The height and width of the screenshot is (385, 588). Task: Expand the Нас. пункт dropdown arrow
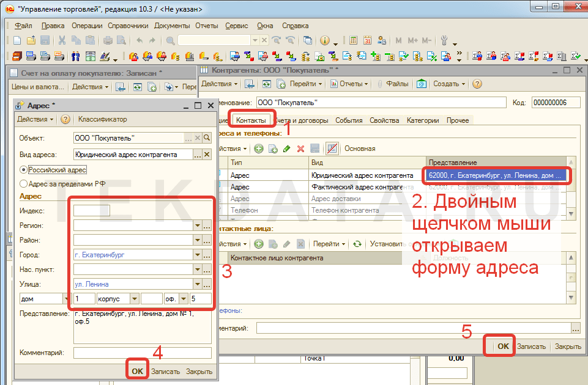pos(197,269)
